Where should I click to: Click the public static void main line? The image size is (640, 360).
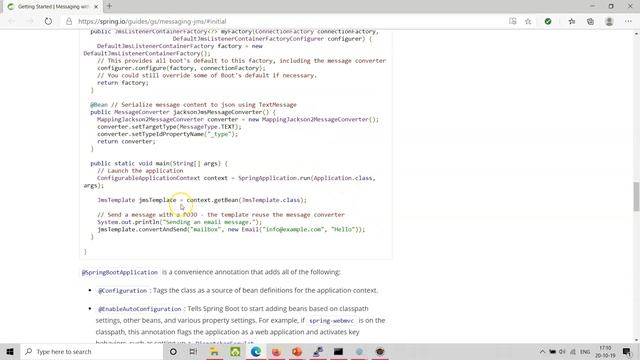[159, 163]
